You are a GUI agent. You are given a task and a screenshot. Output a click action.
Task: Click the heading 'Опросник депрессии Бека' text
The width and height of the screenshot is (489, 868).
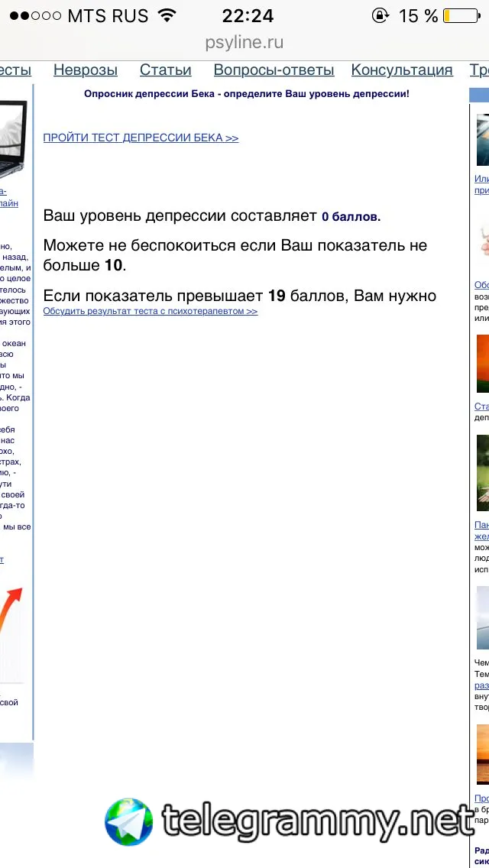click(149, 93)
